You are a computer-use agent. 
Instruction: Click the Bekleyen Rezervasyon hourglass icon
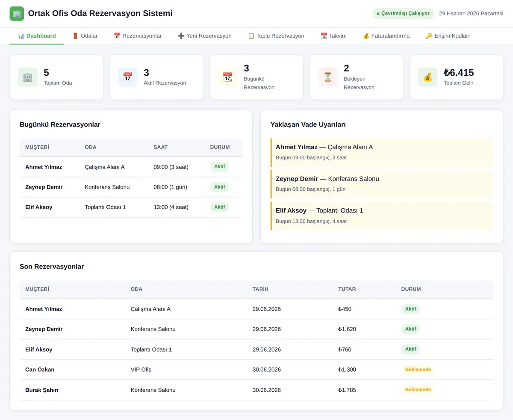click(x=328, y=77)
